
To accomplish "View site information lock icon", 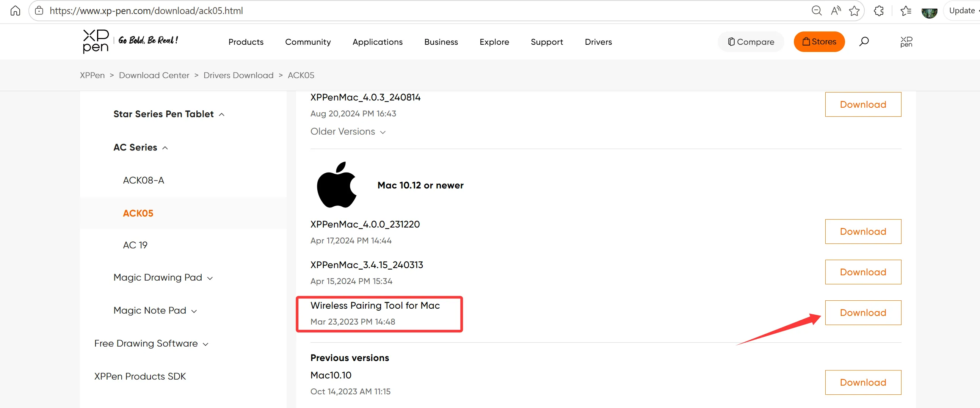I will tap(39, 11).
